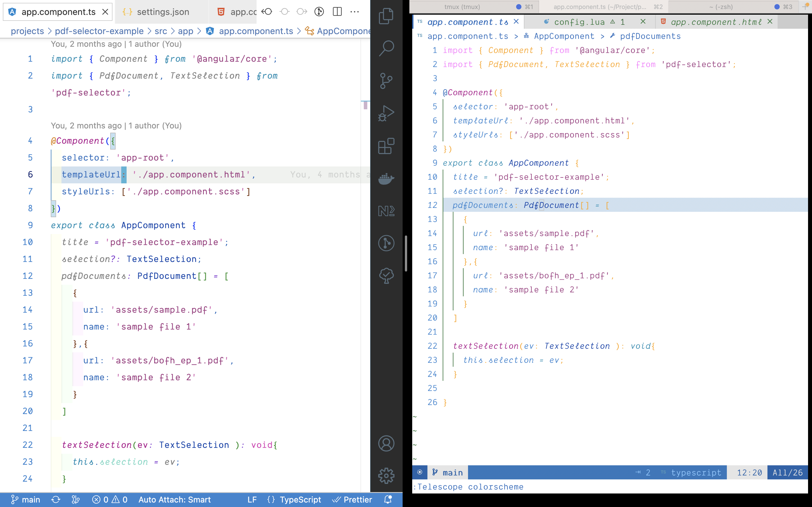Toggle Auto Attach: Smart setting
The image size is (812, 507).
(175, 500)
